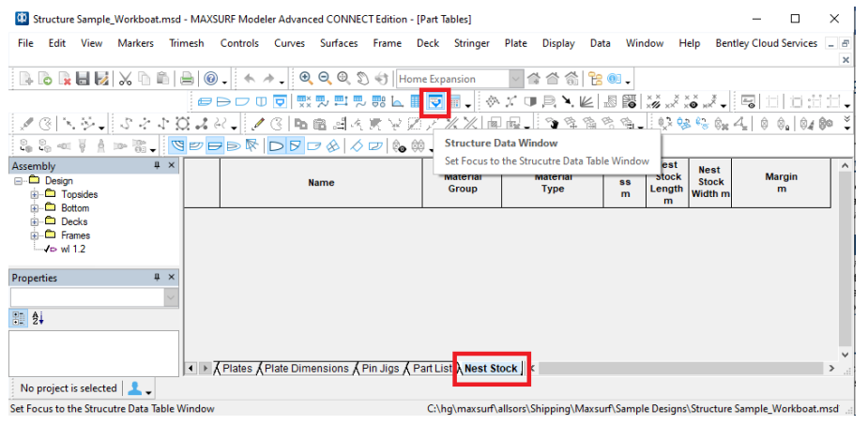Select the wl 1.2 item in Assembly tree
The image size is (868, 440).
(72, 249)
